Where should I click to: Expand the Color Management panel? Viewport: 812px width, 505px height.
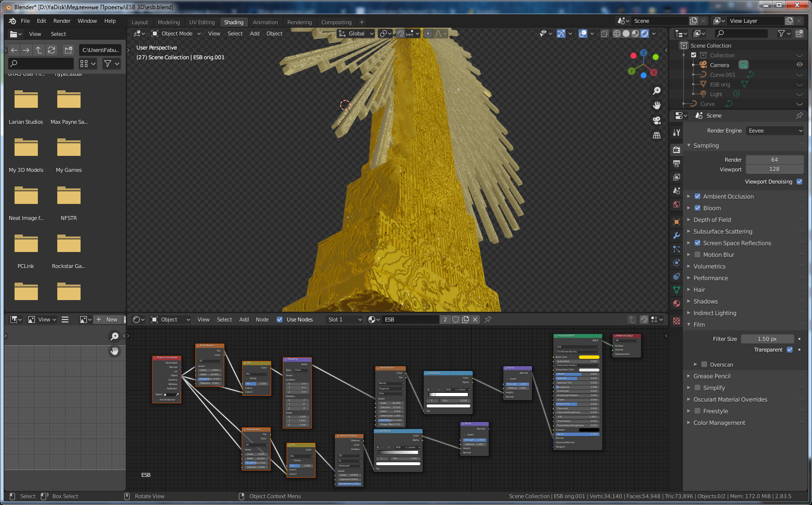tap(719, 423)
